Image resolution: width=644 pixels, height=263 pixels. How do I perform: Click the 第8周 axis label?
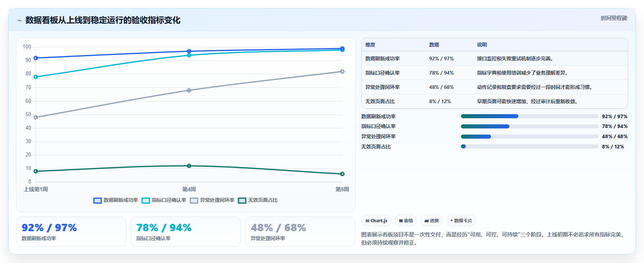pyautogui.click(x=342, y=189)
